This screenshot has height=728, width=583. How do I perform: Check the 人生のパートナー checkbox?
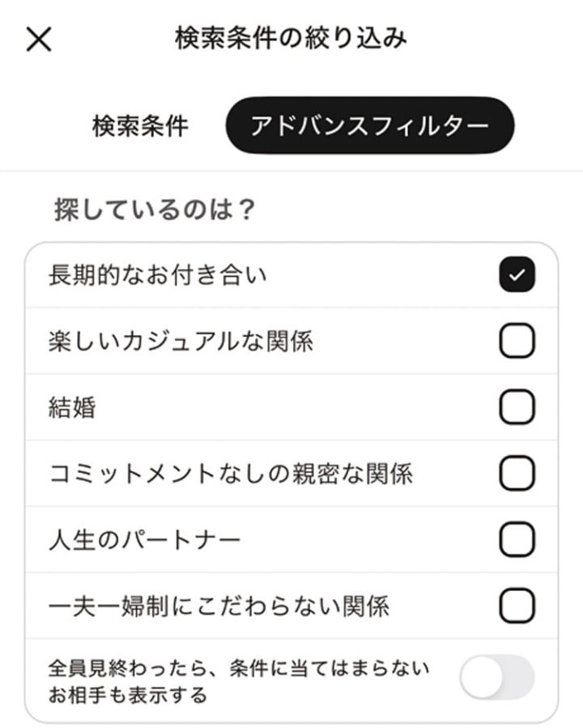pyautogui.click(x=517, y=540)
